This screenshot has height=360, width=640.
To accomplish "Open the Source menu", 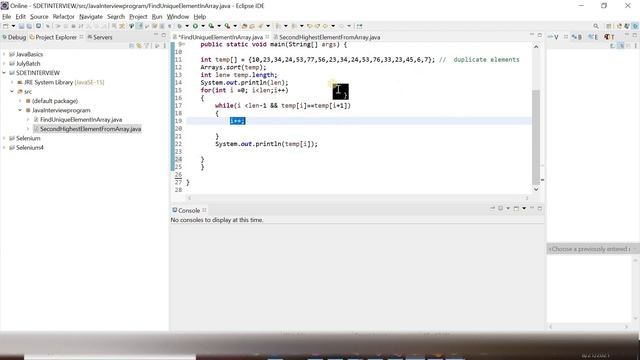I will tap(39, 17).
